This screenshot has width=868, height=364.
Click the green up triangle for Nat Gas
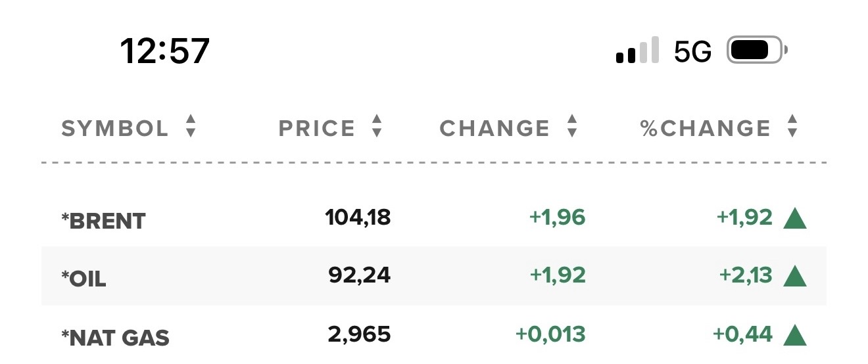(x=795, y=334)
